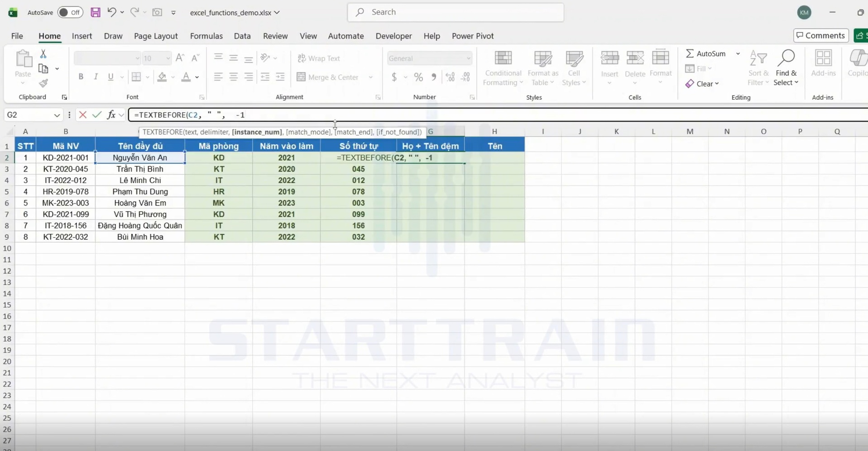Toggle the AutoSave switch

(70, 12)
